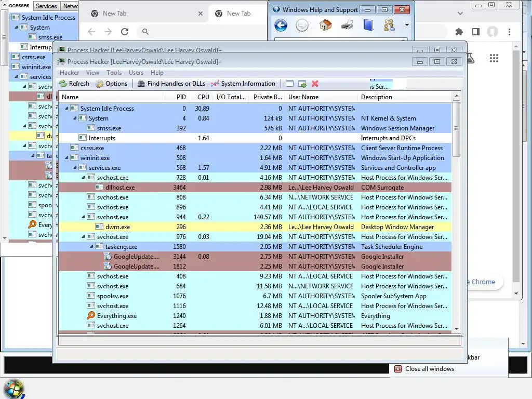The height and width of the screenshot is (399, 532).
Task: Click the Chrome forward arrow
Action: (x=108, y=32)
